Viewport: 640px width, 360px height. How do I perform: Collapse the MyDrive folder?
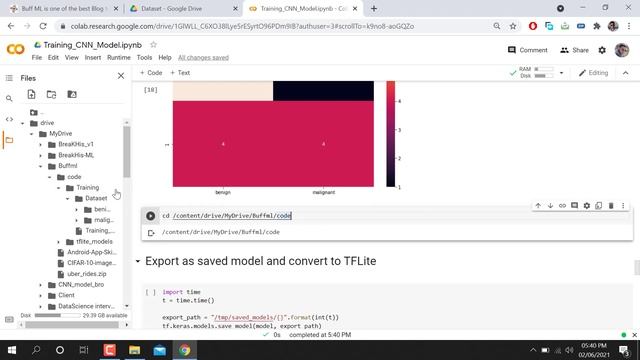coord(31,134)
